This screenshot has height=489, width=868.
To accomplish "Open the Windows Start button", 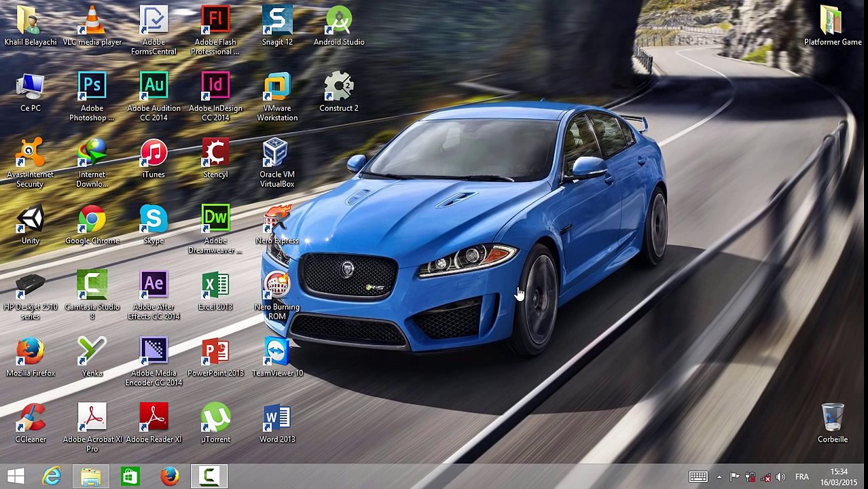I will (16, 477).
